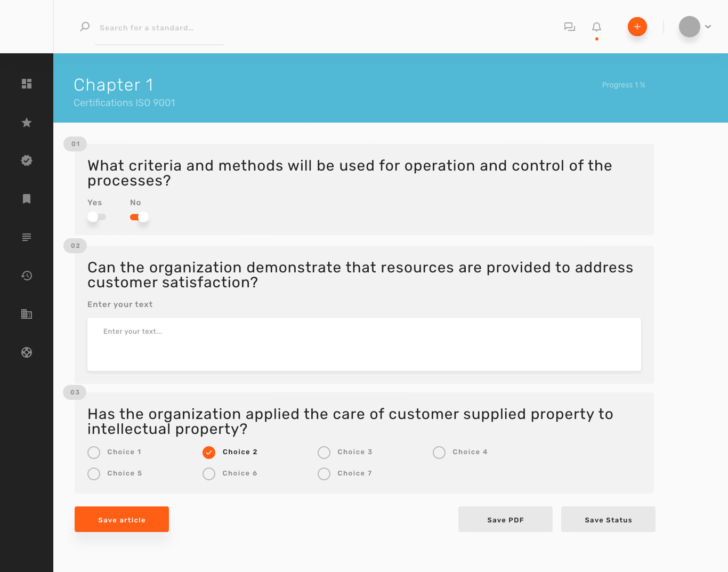728x572 pixels.
Task: Open the help lifebuoy sidebar icon
Action: (27, 352)
